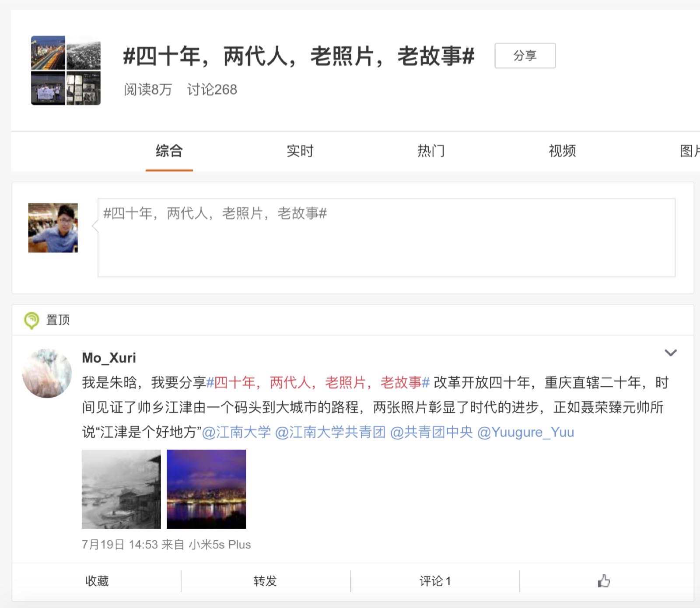Open the @江南大学 mention link

(x=236, y=432)
